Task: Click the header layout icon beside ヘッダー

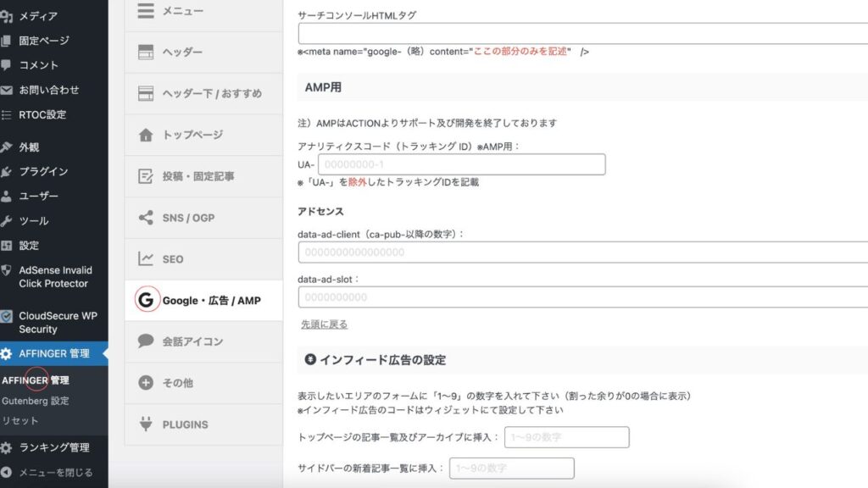Action: pyautogui.click(x=146, y=53)
